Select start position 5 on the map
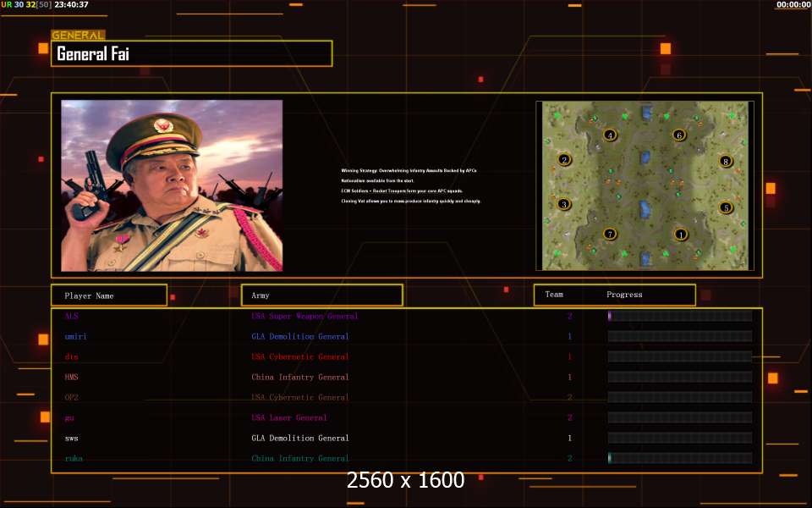Screen dimensions: 812x508 [726, 208]
